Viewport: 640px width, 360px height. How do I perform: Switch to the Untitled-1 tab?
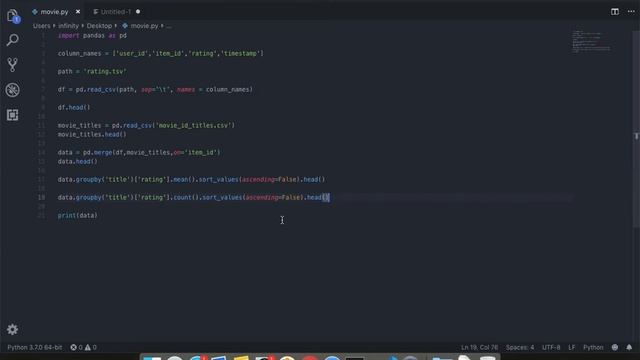click(116, 12)
